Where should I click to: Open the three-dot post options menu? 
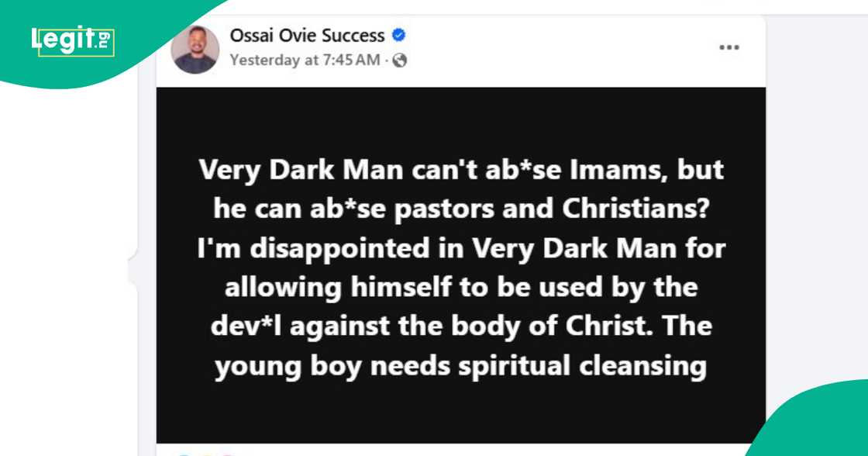pyautogui.click(x=728, y=47)
